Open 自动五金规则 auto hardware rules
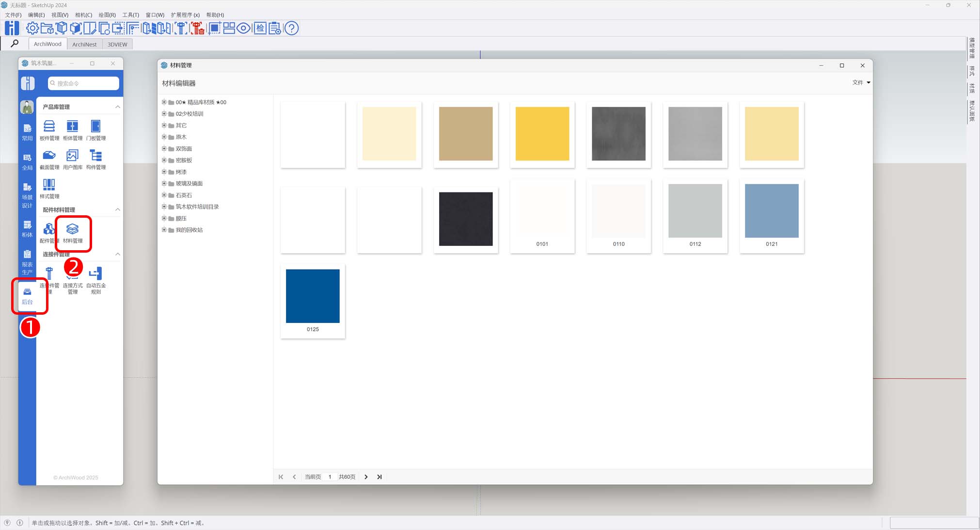This screenshot has height=530, width=980. (x=95, y=274)
